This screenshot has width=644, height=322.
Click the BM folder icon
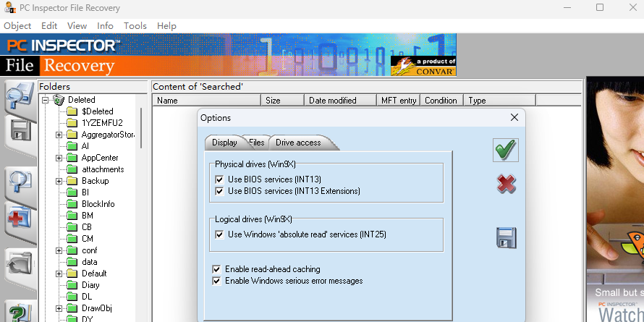72,215
